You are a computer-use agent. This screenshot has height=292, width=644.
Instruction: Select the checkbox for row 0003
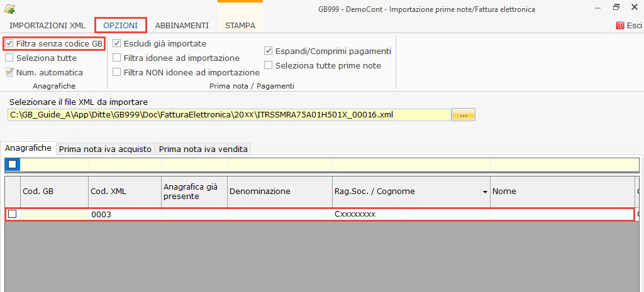(x=12, y=214)
